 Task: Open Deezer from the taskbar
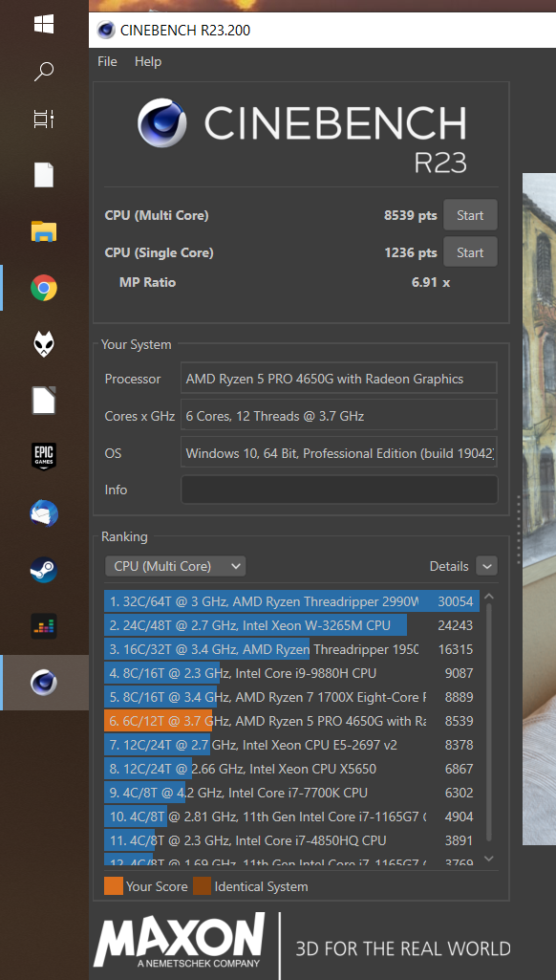(44, 625)
